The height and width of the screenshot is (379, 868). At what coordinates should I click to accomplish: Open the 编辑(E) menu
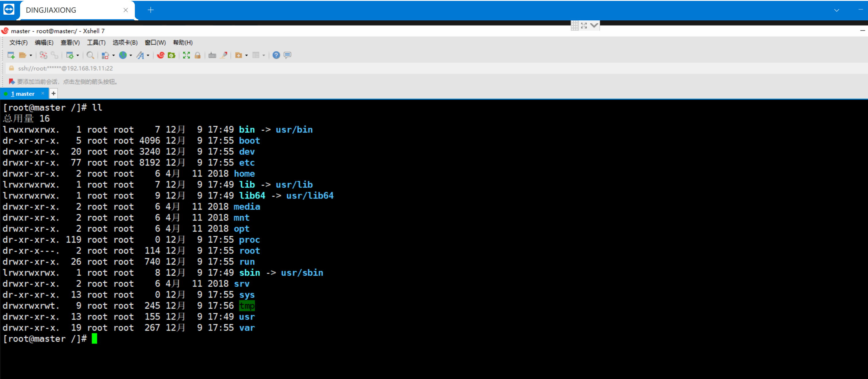[44, 42]
